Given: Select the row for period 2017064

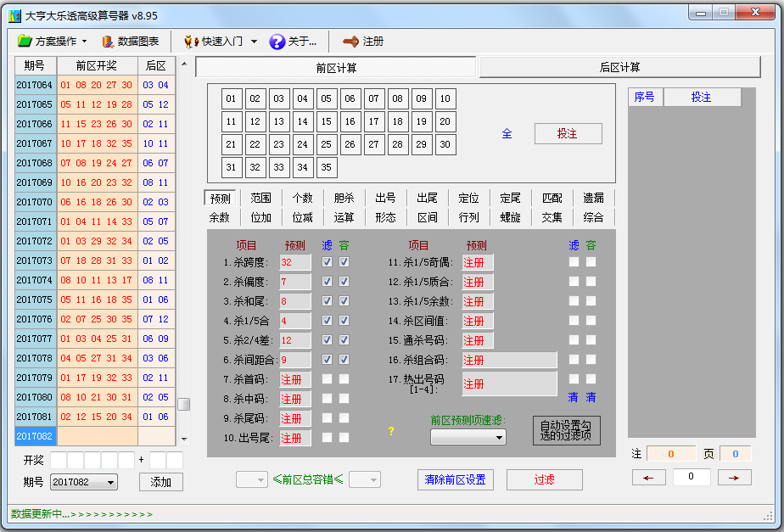Looking at the screenshot, I should pyautogui.click(x=95, y=85).
